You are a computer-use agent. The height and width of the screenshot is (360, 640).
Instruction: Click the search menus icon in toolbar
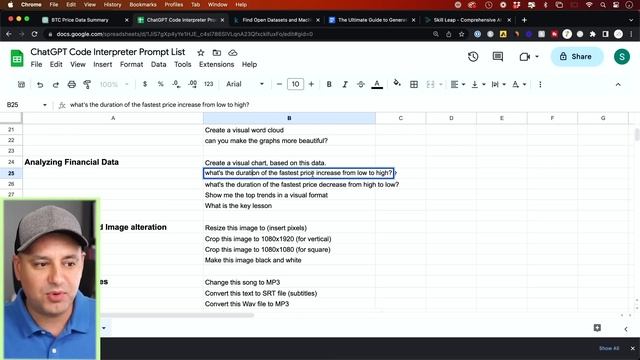point(21,84)
